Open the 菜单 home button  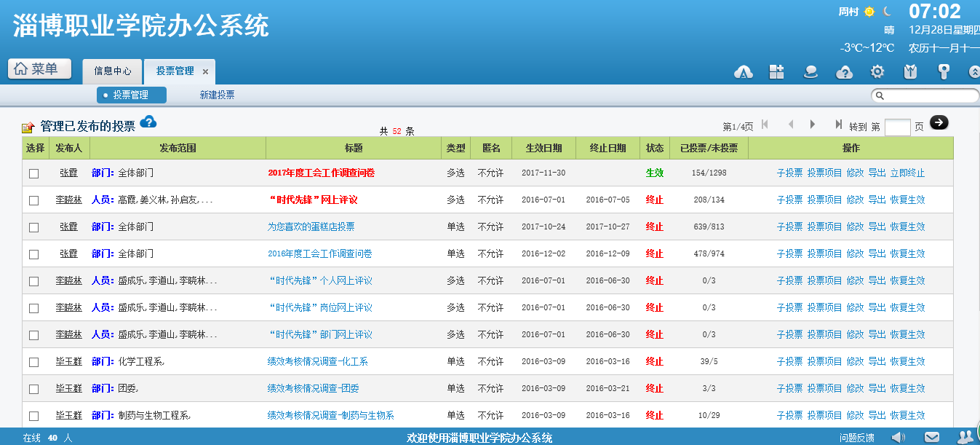39,69
